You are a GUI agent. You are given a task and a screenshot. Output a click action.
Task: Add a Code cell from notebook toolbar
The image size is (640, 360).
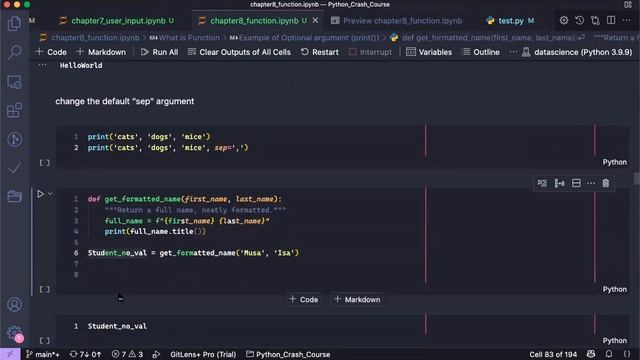pos(51,52)
